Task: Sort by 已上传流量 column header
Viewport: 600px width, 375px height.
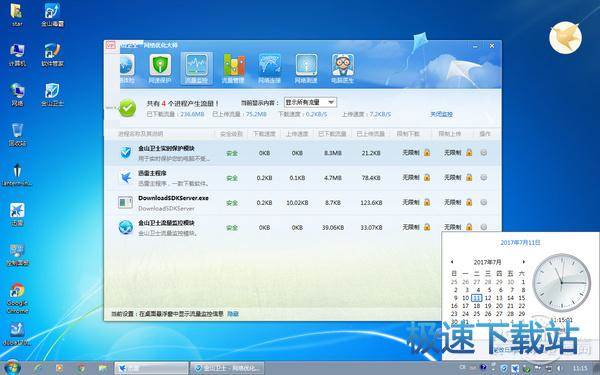Action: 370,134
